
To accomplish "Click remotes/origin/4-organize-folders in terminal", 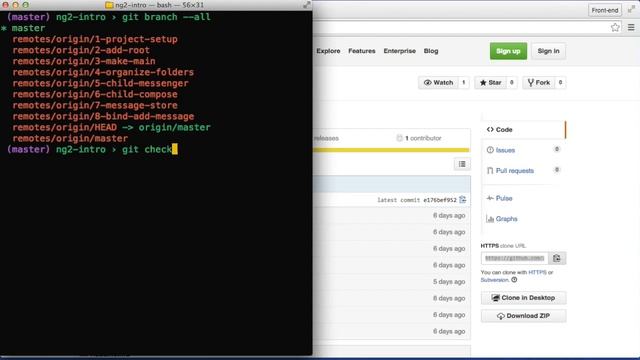I will pyautogui.click(x=103, y=72).
